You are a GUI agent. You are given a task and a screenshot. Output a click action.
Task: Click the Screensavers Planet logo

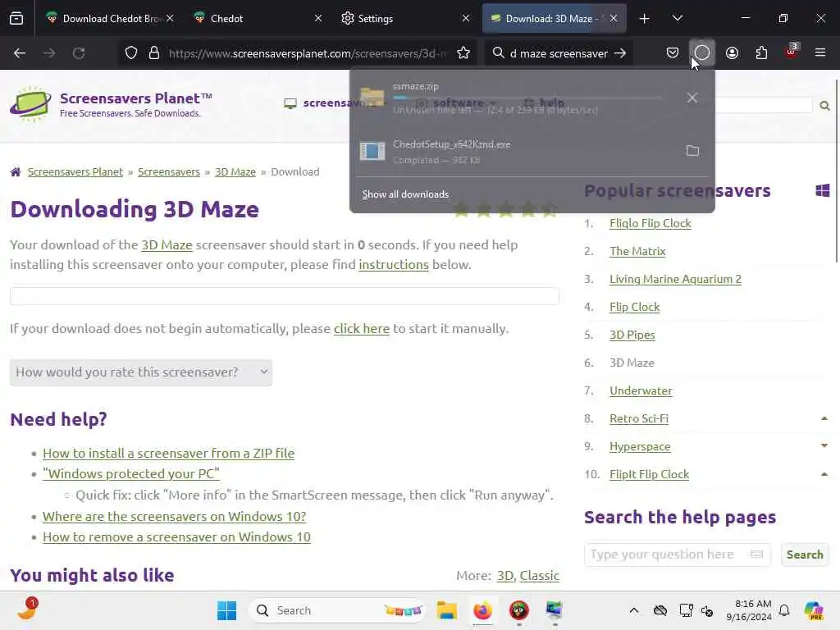(112, 104)
